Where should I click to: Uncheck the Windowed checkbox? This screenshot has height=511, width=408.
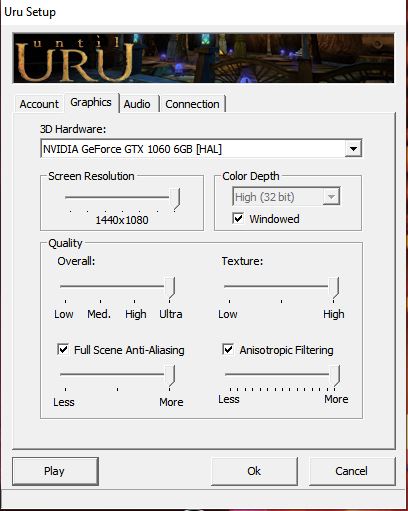[238, 219]
